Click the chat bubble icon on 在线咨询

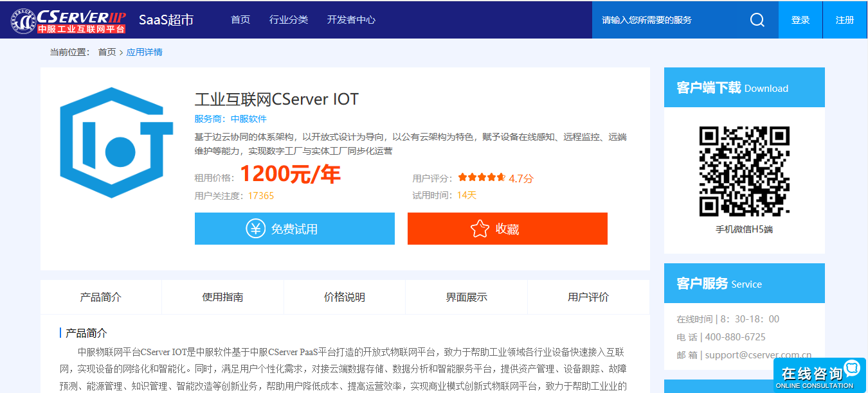852,369
